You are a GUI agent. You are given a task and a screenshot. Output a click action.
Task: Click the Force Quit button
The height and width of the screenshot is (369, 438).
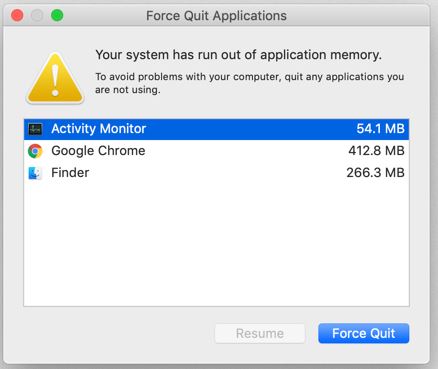click(364, 333)
